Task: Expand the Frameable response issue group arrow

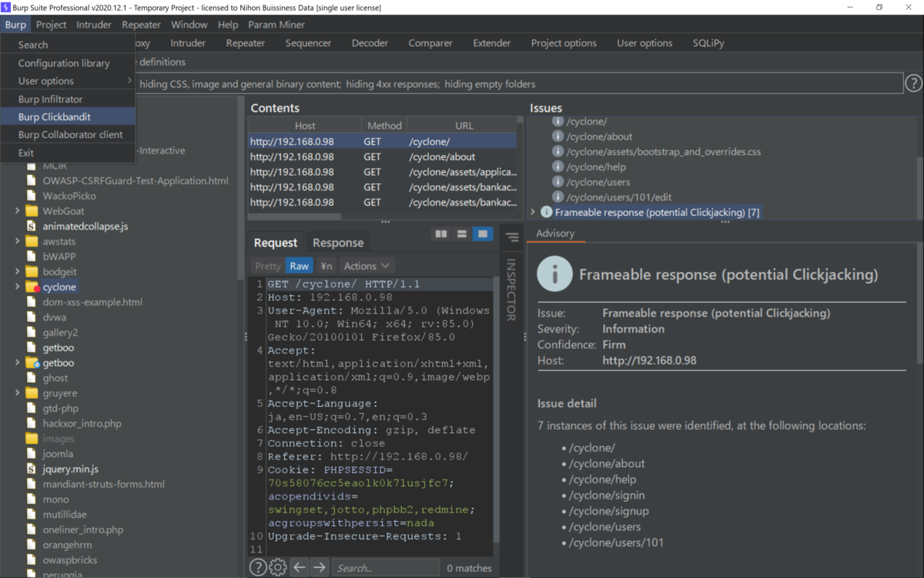Action: click(x=533, y=212)
